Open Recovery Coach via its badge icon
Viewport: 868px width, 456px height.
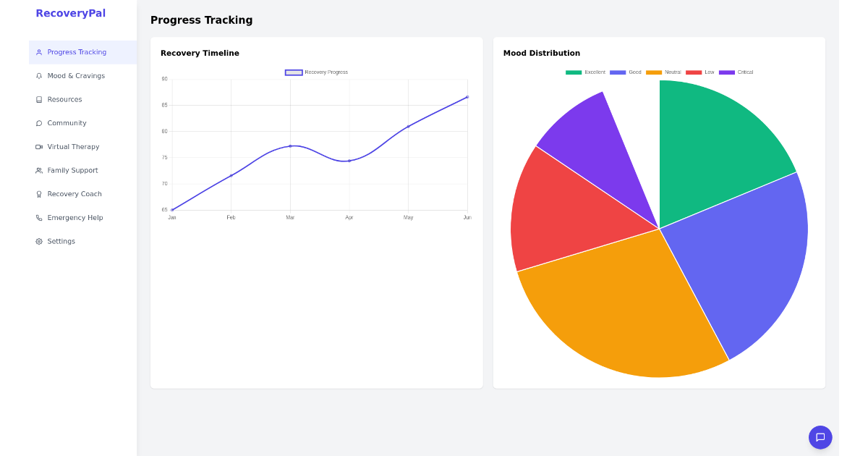tap(38, 193)
